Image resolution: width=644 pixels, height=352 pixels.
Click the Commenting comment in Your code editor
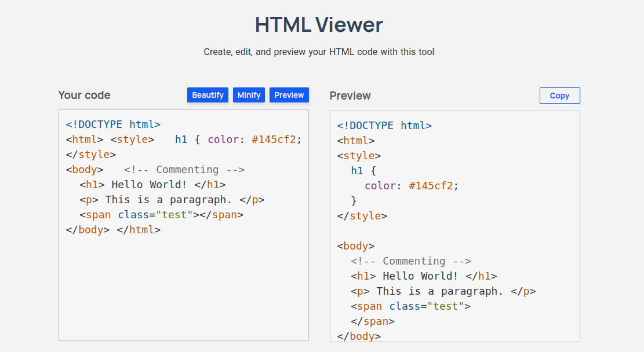[184, 170]
